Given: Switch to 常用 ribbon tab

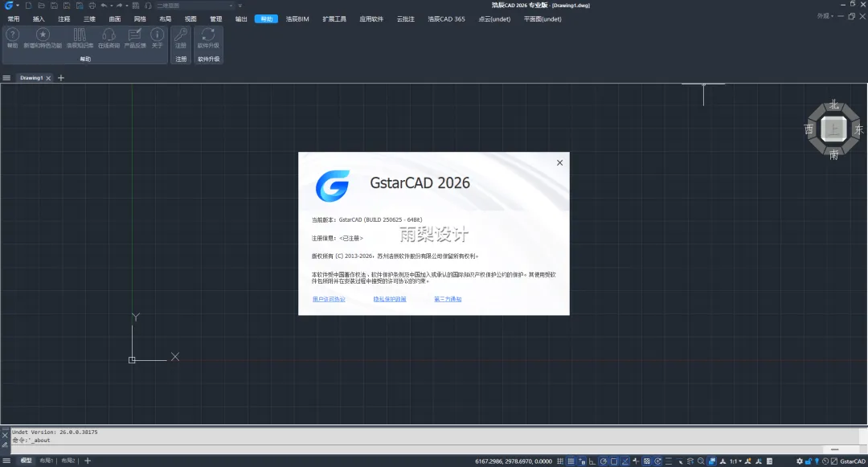Looking at the screenshot, I should [14, 18].
